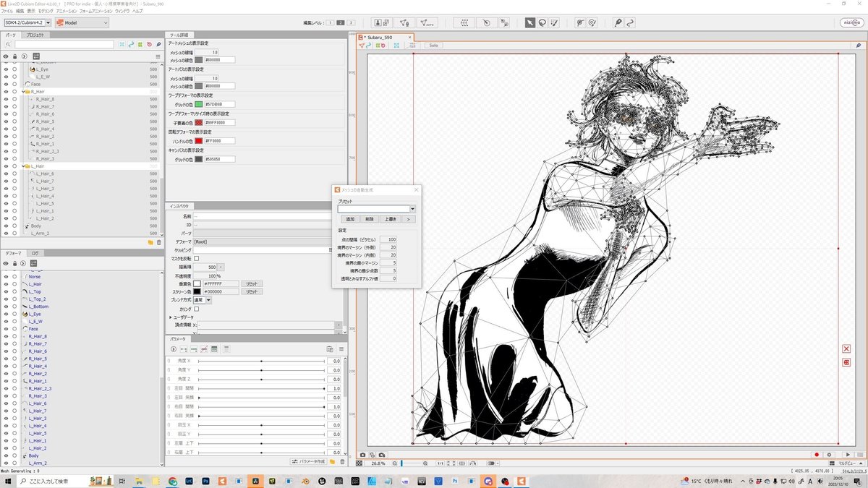Viewport: 868px width, 488px height.
Task: Toggle visibility eye of L_Hair_6 in Parts panel
Action: [6, 174]
